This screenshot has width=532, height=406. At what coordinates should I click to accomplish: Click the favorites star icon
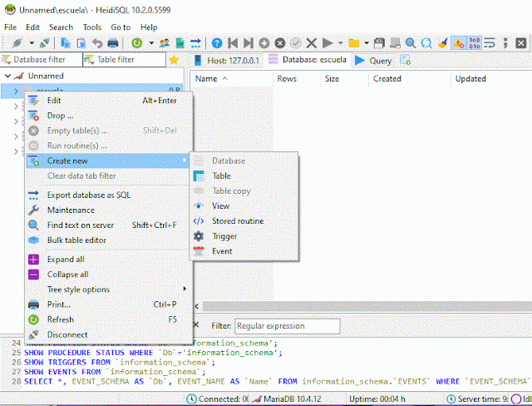tap(174, 60)
